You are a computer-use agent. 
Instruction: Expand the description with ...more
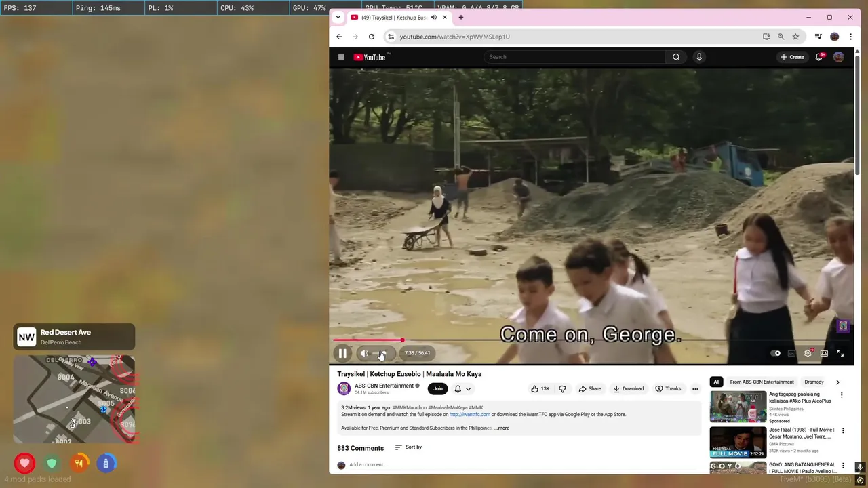click(502, 428)
